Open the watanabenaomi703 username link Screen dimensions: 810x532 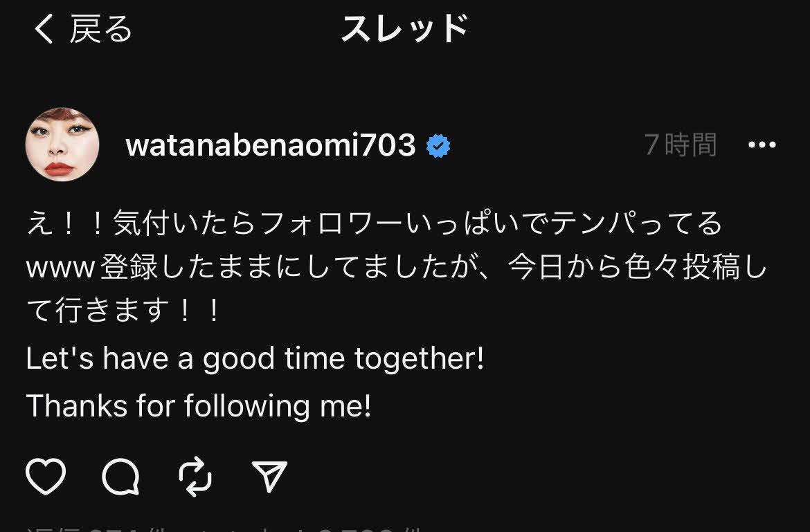[x=270, y=145]
